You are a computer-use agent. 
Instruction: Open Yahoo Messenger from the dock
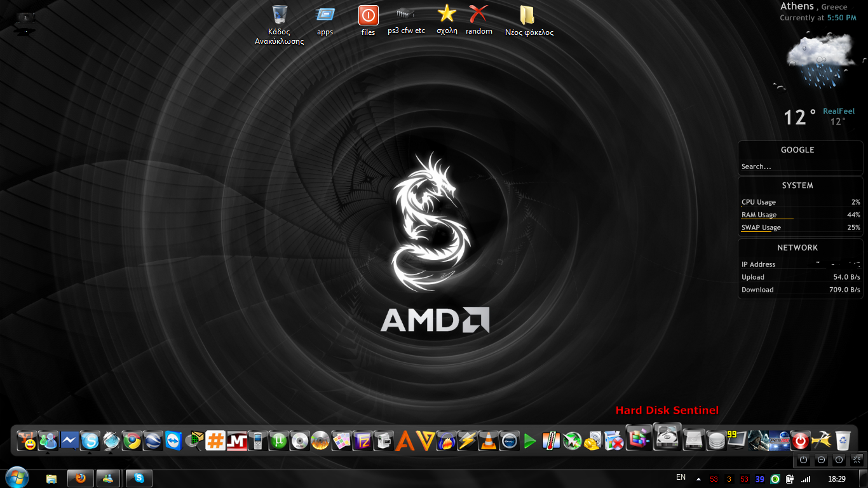(27, 440)
